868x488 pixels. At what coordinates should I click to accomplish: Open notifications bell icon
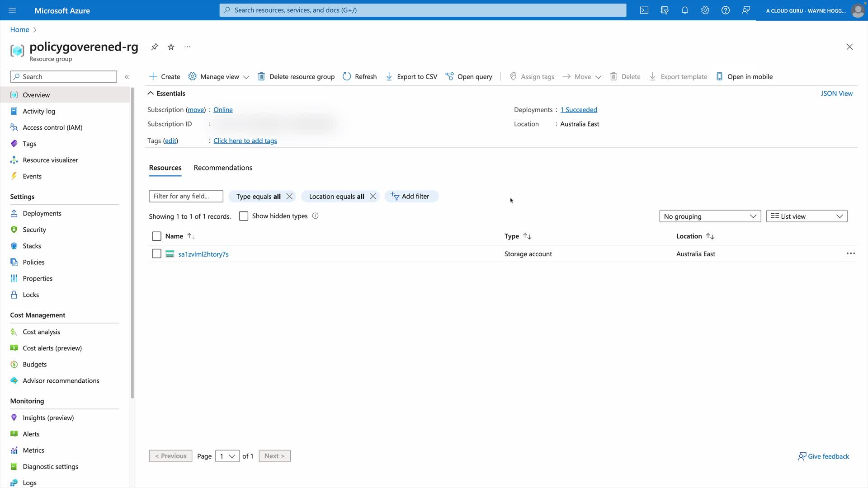(685, 10)
